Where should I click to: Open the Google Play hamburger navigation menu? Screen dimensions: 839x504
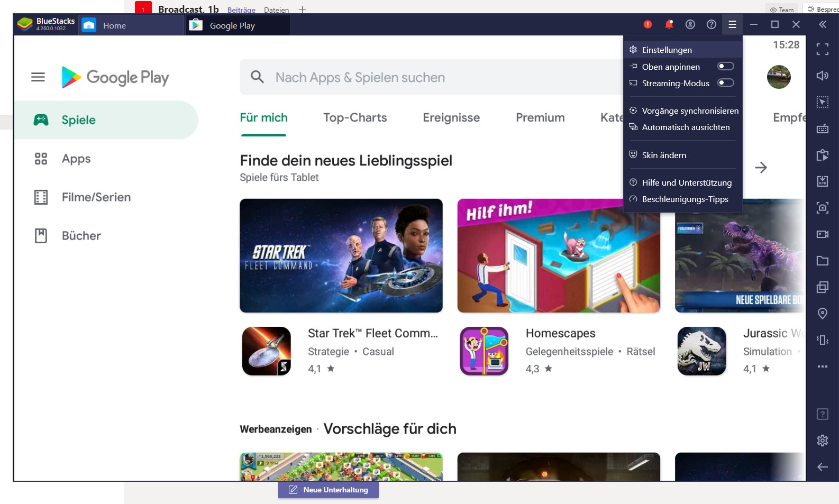[x=38, y=77]
